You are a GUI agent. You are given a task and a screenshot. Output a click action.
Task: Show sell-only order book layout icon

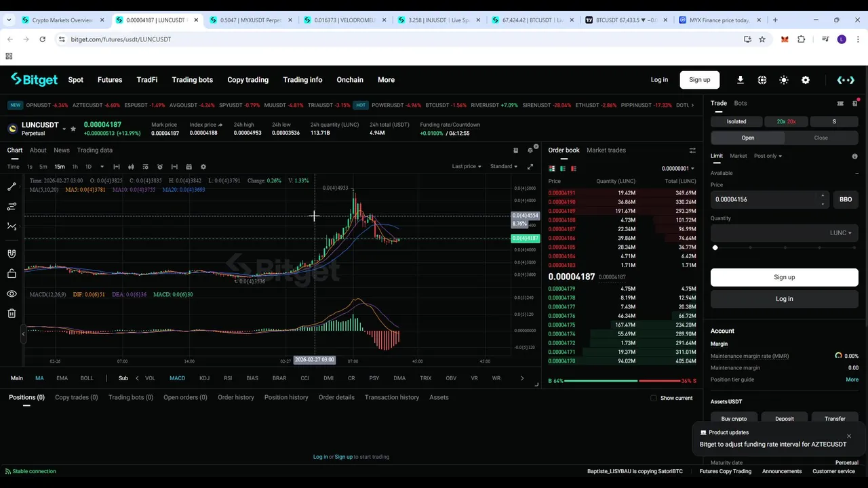(x=574, y=168)
